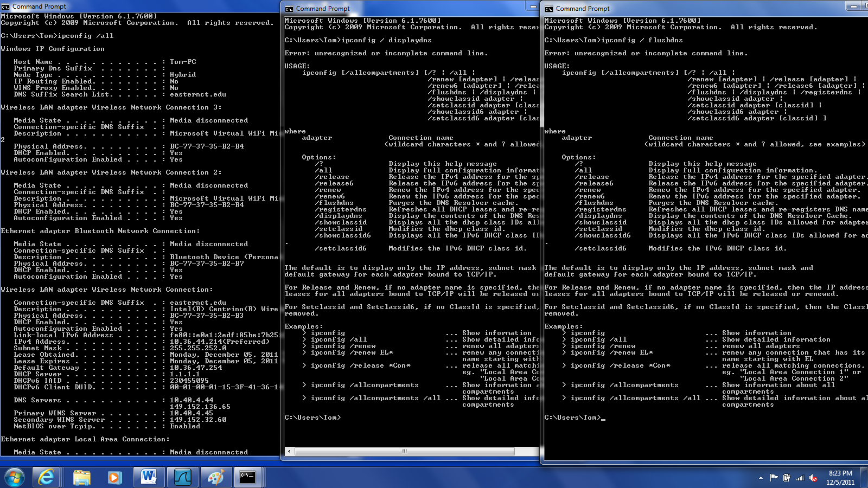868x488 pixels.
Task: Start Windows Media Player from the taskbar
Action: 114,477
